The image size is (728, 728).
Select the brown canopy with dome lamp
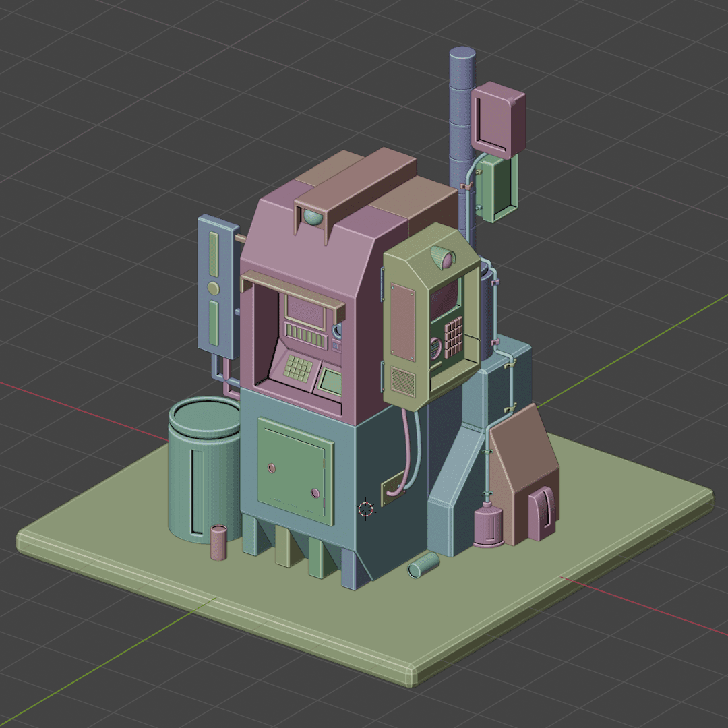pos(355,195)
